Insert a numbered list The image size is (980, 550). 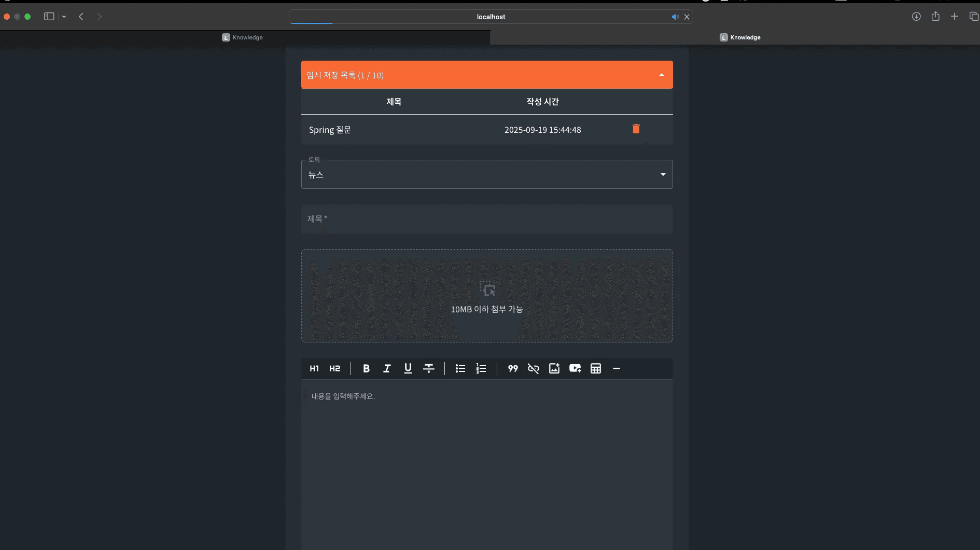coord(481,368)
